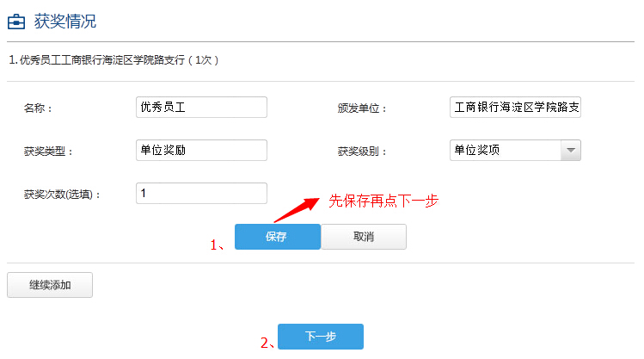This screenshot has width=644, height=359.
Task: Click the briefcase icon beside 获奖情况
Action: [x=16, y=22]
